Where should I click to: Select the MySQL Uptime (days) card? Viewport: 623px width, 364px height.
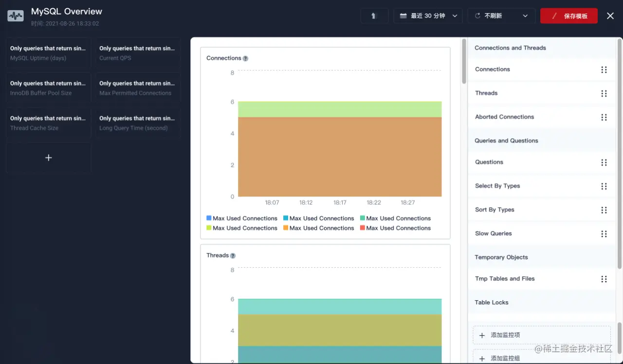tap(48, 53)
